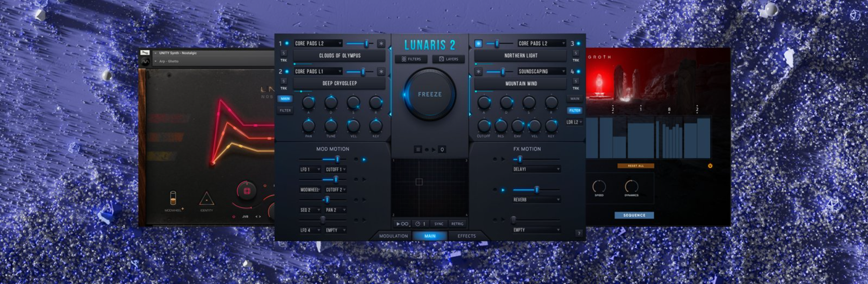The width and height of the screenshot is (868, 284).
Task: Select the MAIN tab in left layer panel
Action: (x=285, y=98)
